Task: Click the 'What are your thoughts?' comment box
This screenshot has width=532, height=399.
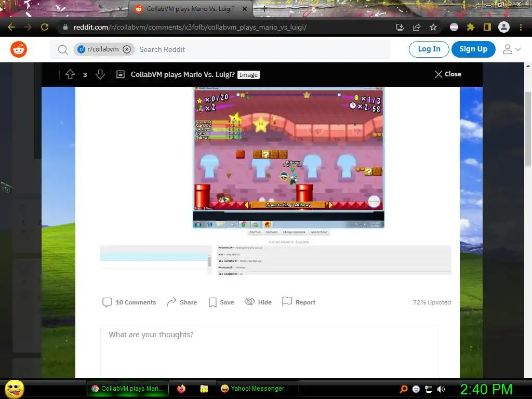Action: tap(270, 351)
